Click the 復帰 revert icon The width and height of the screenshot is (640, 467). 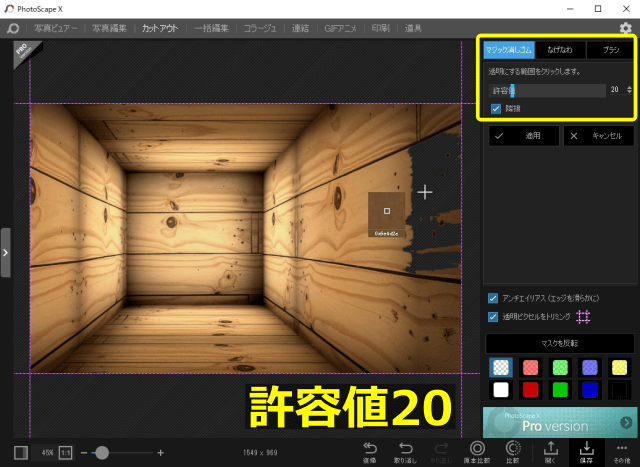(x=370, y=452)
